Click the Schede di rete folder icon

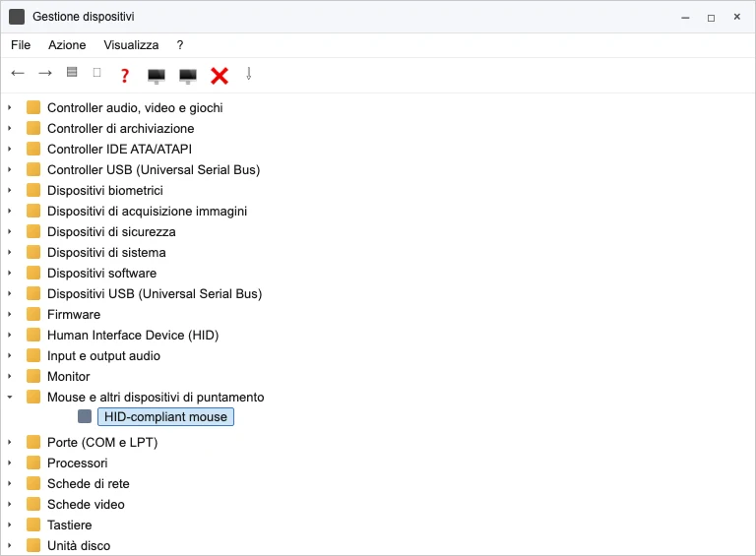pos(33,483)
